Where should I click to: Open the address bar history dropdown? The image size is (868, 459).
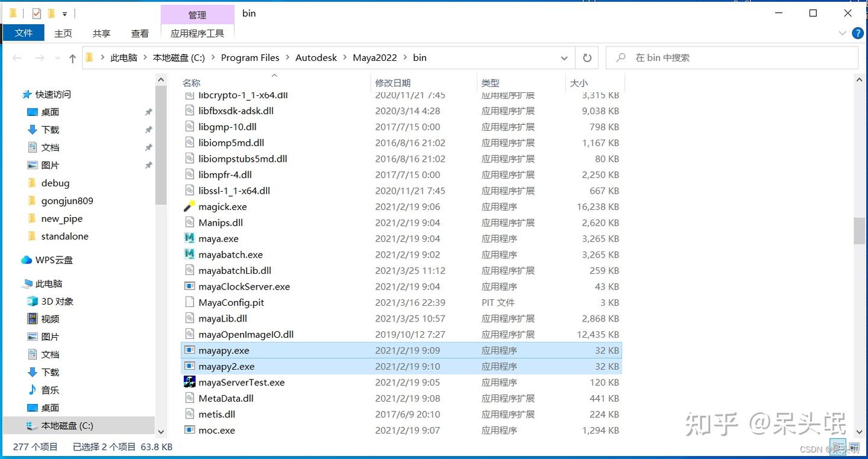[564, 57]
